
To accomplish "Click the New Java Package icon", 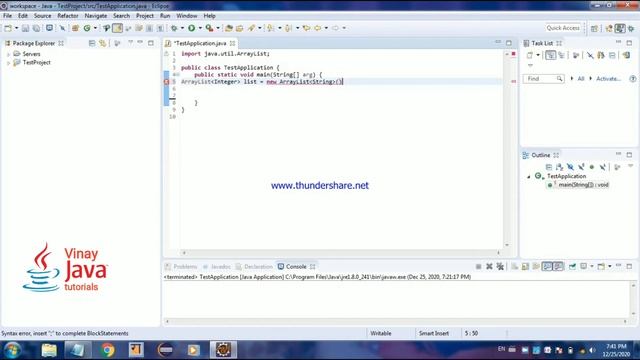I will tap(76, 28).
